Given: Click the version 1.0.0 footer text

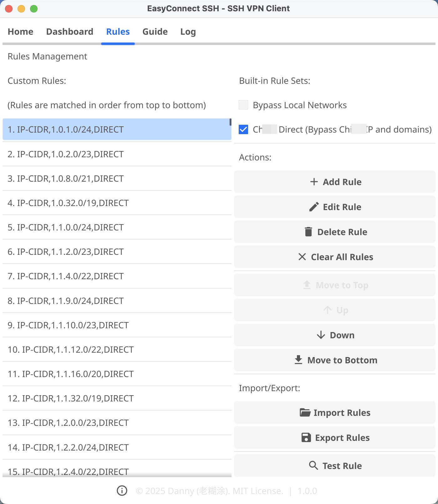Looking at the screenshot, I should (x=307, y=491).
